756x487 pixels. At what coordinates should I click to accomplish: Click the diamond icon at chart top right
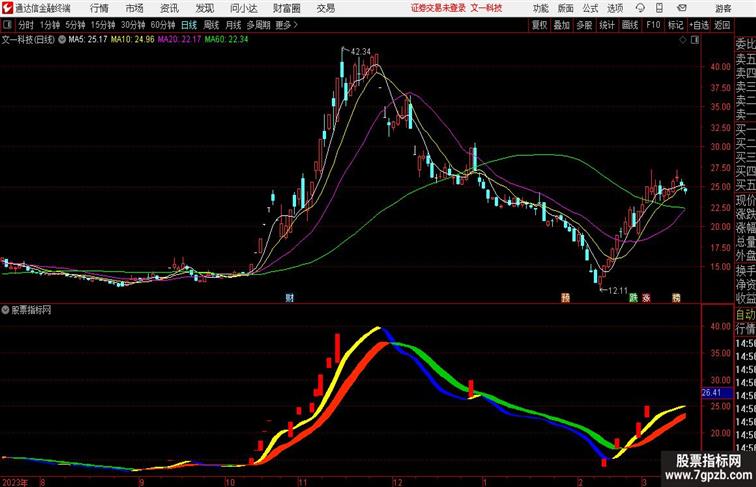(x=683, y=40)
